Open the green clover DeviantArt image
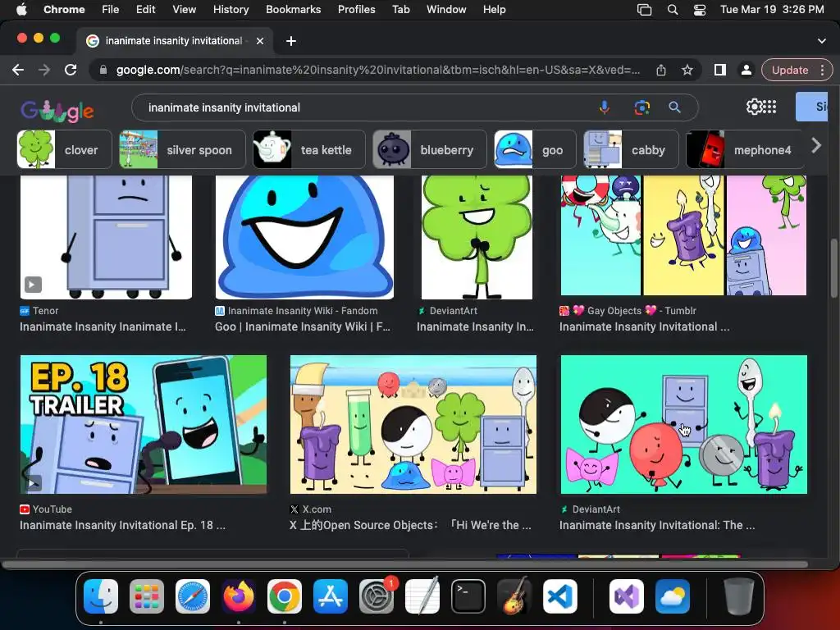The height and width of the screenshot is (630, 840). 477,237
